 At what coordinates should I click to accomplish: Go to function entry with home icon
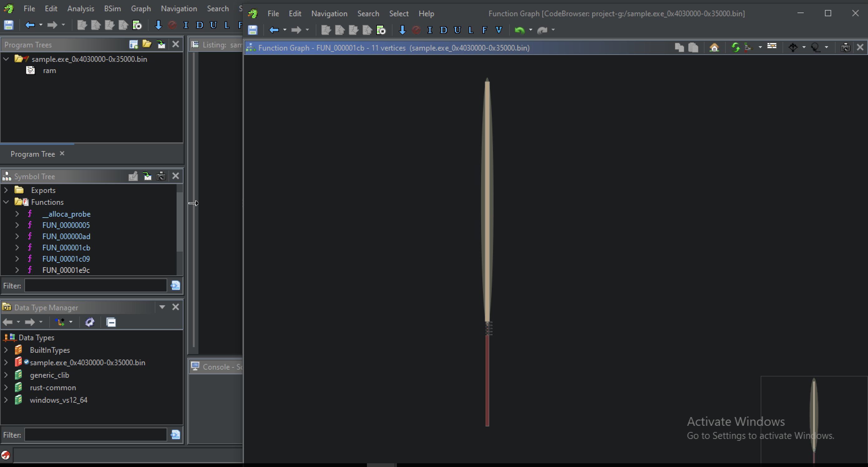(714, 47)
